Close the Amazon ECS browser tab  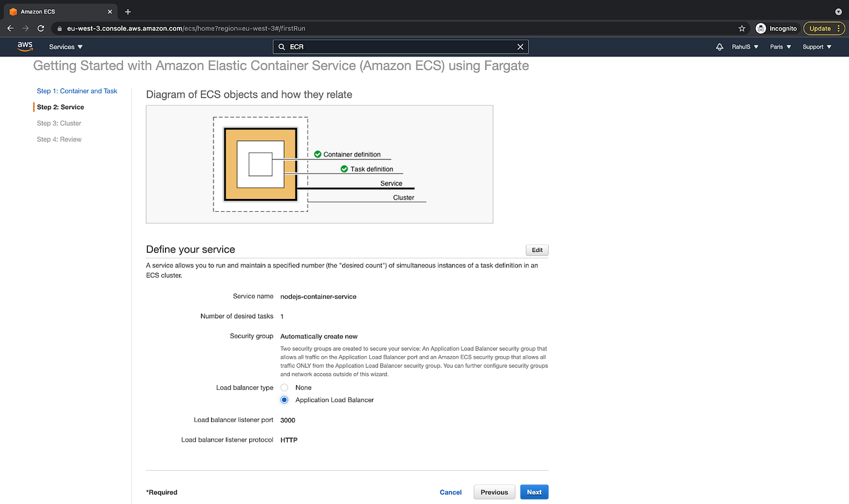click(110, 12)
